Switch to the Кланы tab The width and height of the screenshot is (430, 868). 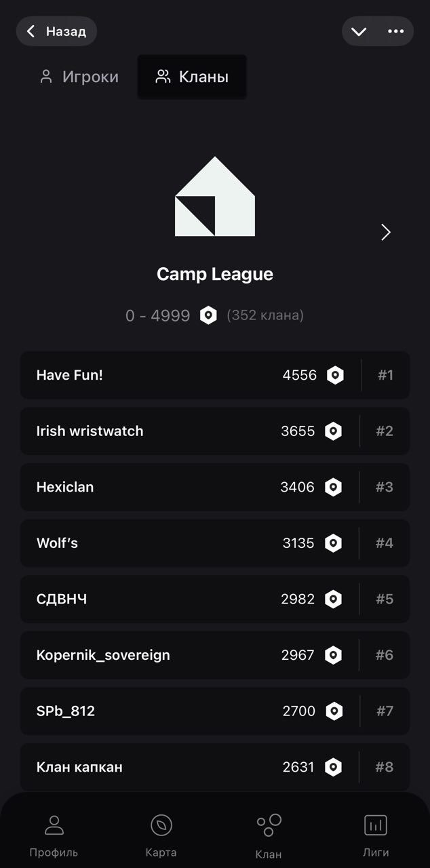coord(192,77)
